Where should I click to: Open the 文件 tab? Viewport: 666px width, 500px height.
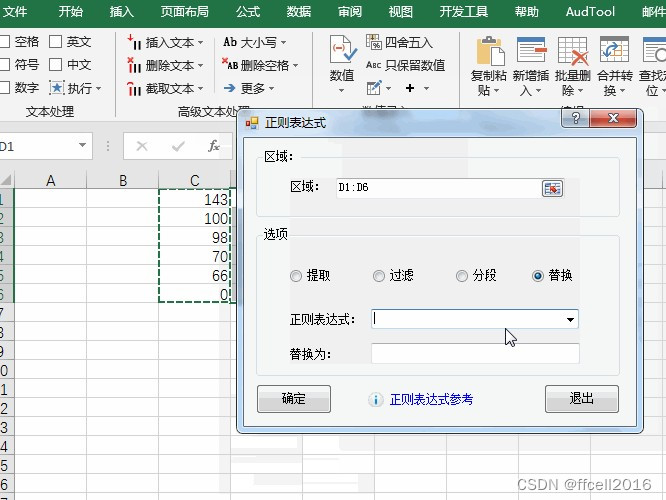tap(15, 11)
